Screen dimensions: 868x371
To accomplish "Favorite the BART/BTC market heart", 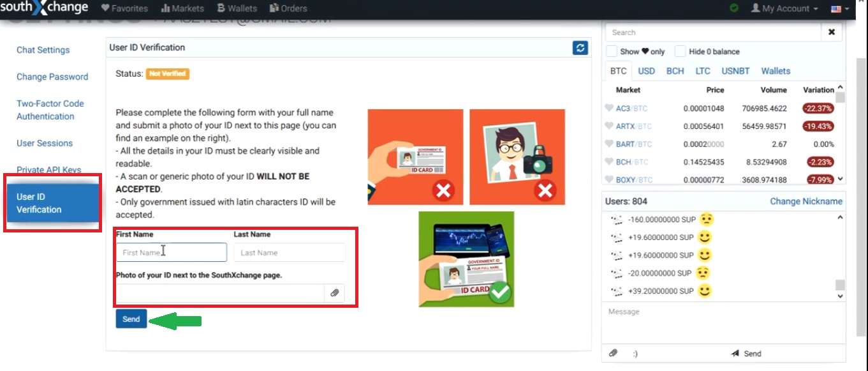I will (x=609, y=144).
